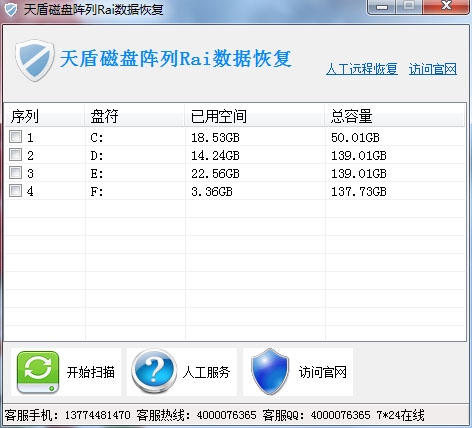Click the QQ number after 客服QQ
The height and width of the screenshot is (428, 472).
pos(340,415)
